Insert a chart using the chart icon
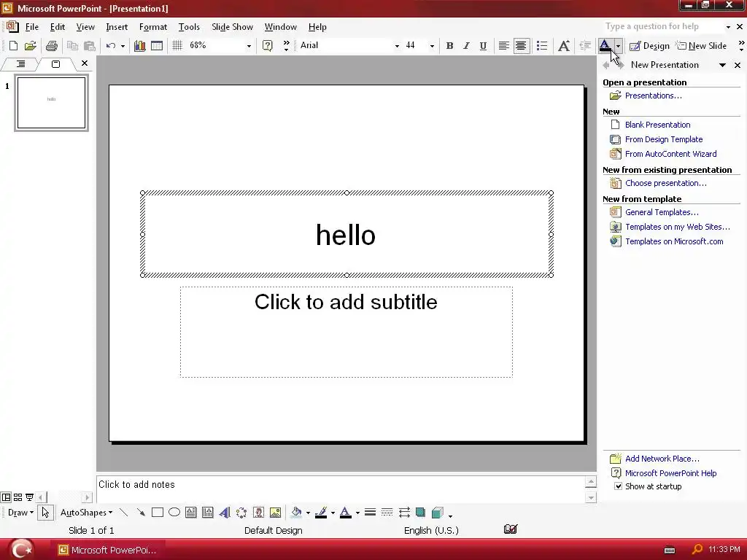This screenshot has height=560, width=747. [139, 46]
